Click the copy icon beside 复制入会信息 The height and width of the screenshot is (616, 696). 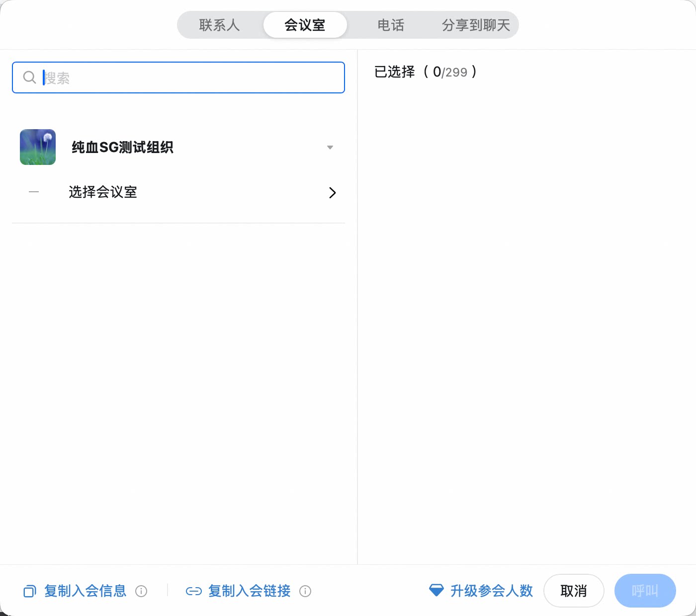pos(30,591)
